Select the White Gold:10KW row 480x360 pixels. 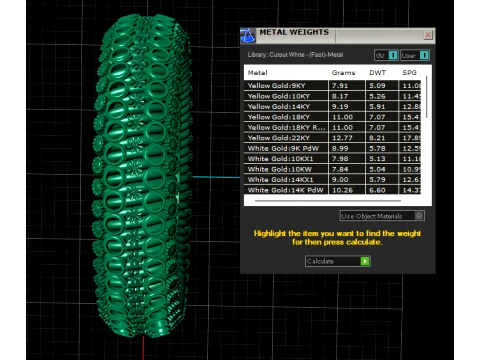[332, 169]
